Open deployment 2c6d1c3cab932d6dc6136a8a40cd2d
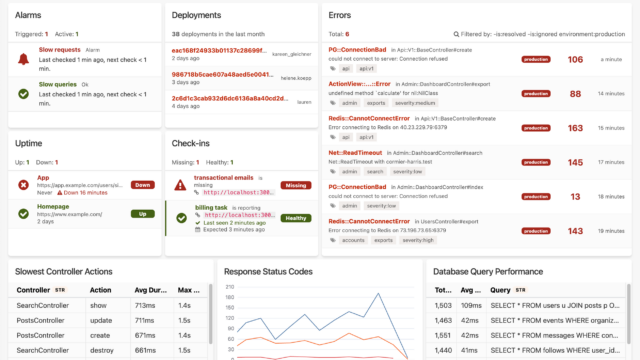The width and height of the screenshot is (640, 360). (230, 98)
